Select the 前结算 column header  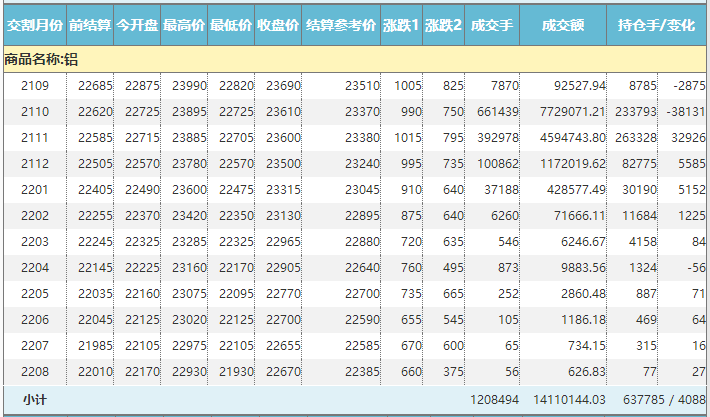(89, 25)
